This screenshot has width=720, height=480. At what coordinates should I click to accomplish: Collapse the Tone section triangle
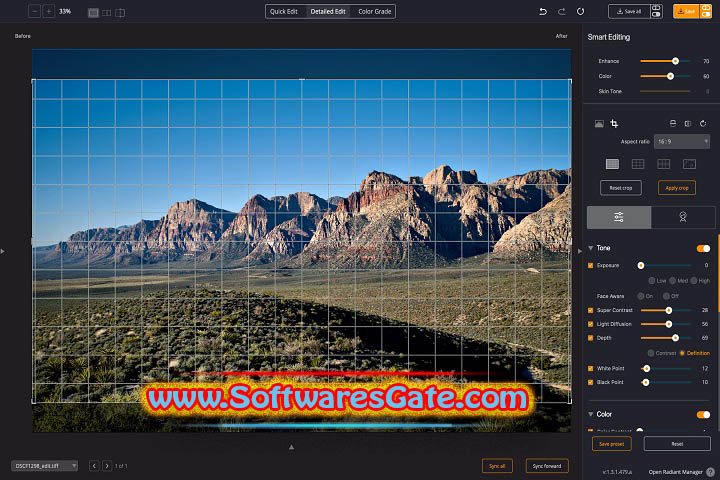click(x=591, y=248)
